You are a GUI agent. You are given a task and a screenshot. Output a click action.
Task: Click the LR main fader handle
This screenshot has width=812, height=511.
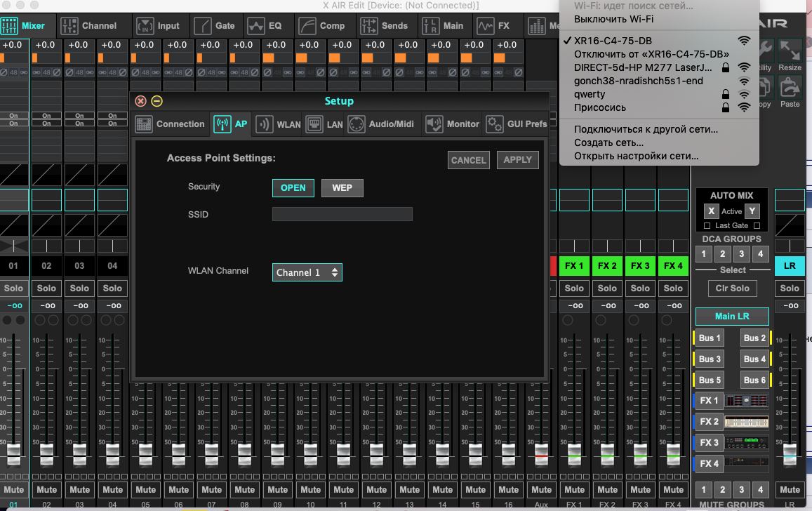[790, 453]
